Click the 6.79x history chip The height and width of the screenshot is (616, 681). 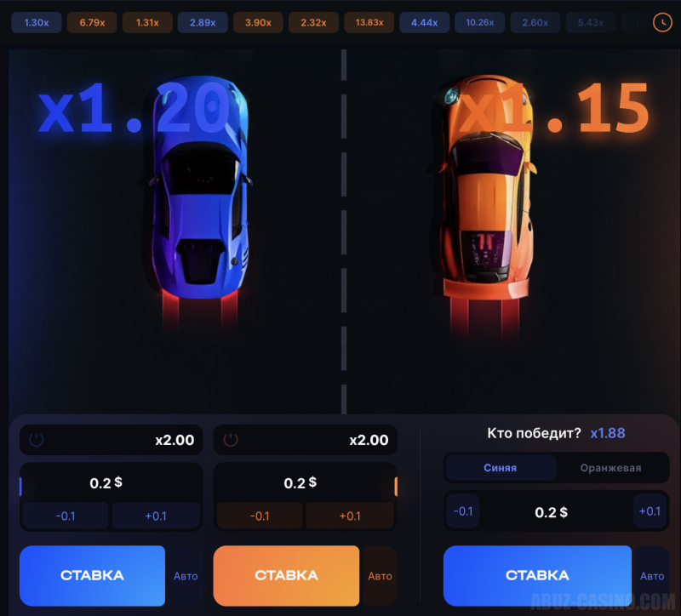coord(92,23)
